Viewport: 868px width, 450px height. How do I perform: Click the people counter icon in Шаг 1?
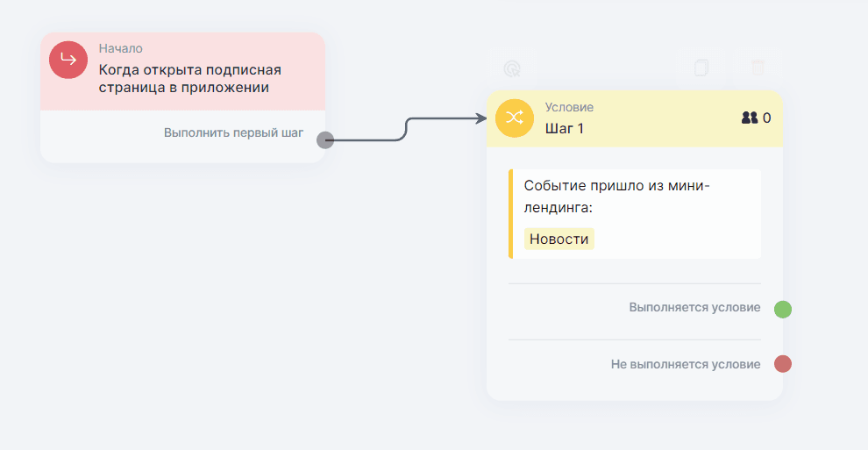click(x=749, y=118)
